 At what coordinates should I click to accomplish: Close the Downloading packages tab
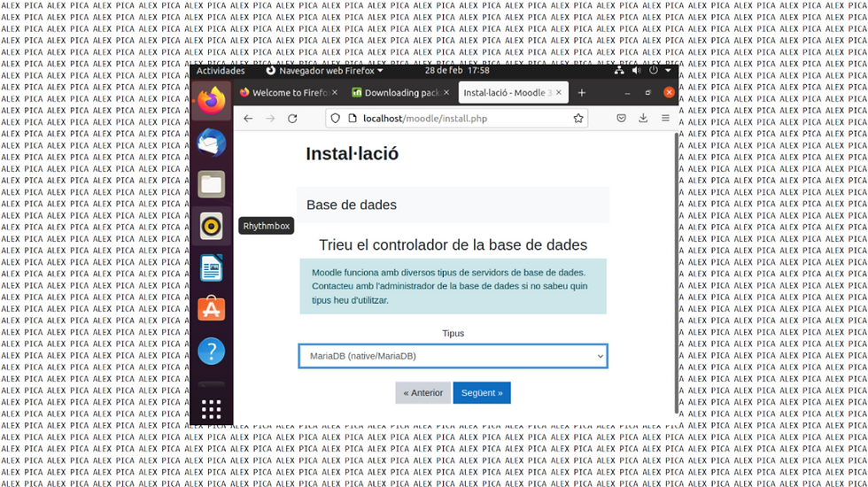click(x=446, y=92)
